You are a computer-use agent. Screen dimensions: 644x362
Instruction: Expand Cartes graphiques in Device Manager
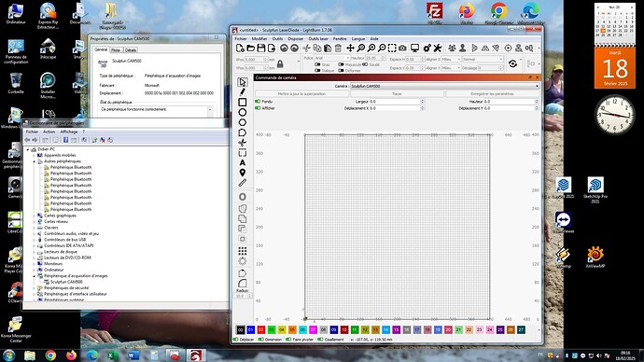[35, 216]
